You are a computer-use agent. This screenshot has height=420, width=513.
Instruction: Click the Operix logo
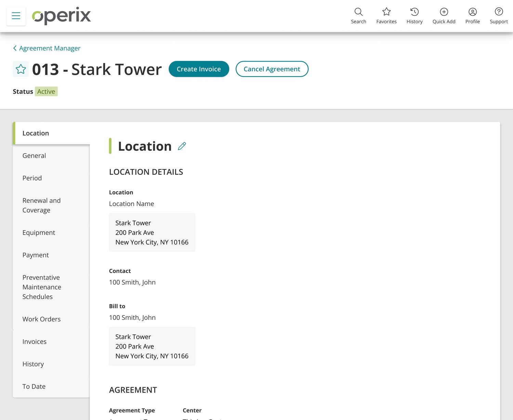click(x=62, y=16)
